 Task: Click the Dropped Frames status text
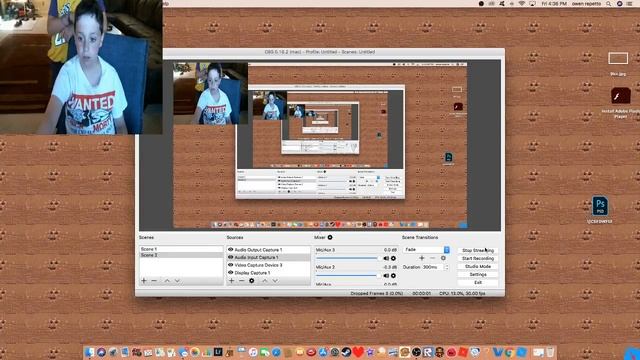point(376,293)
